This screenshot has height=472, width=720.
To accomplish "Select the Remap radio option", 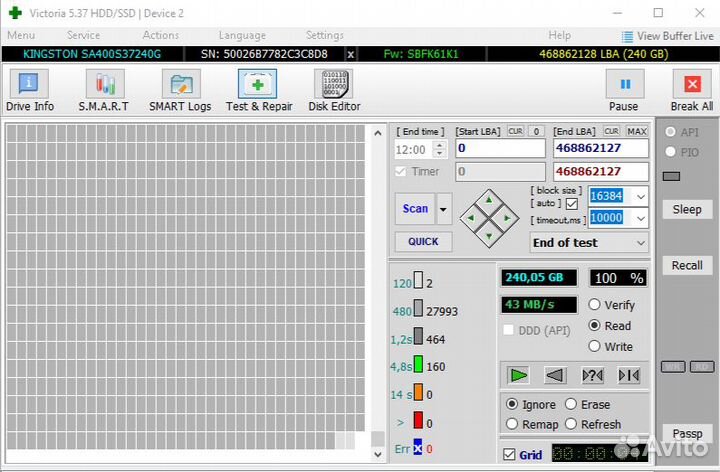I will click(512, 424).
